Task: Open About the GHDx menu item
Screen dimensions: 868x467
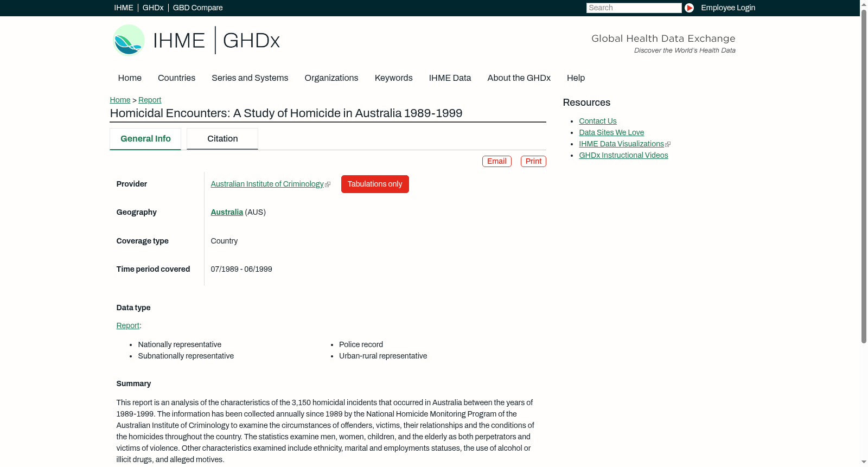Action: (519, 78)
